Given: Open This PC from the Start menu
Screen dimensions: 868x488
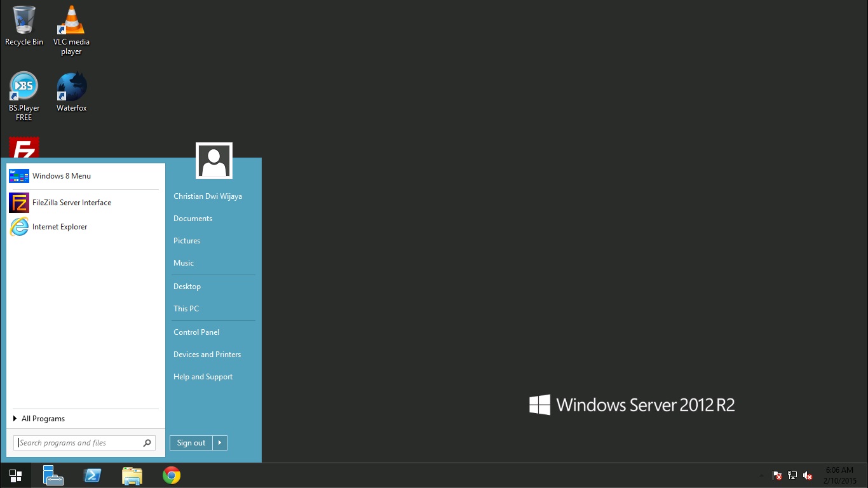Looking at the screenshot, I should coord(186,309).
